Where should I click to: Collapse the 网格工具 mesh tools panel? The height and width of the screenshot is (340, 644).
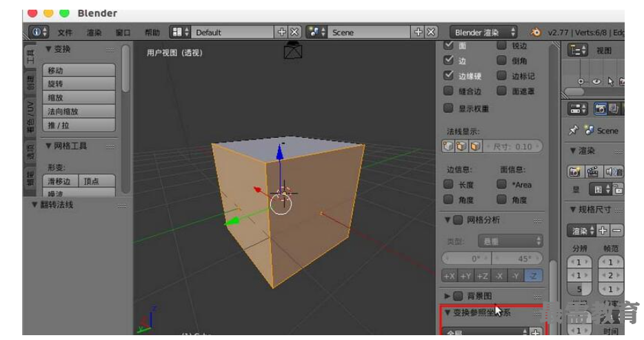pos(48,146)
